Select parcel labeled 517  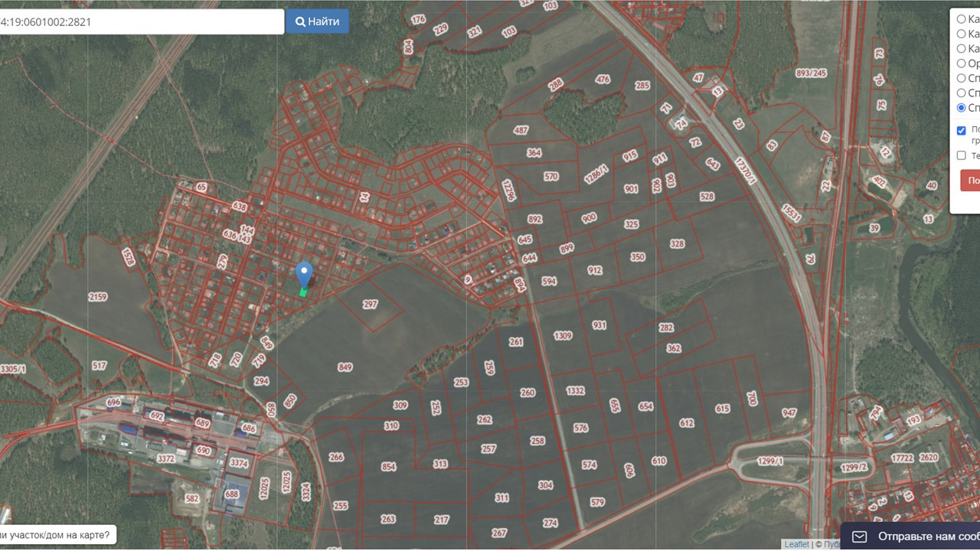(100, 366)
